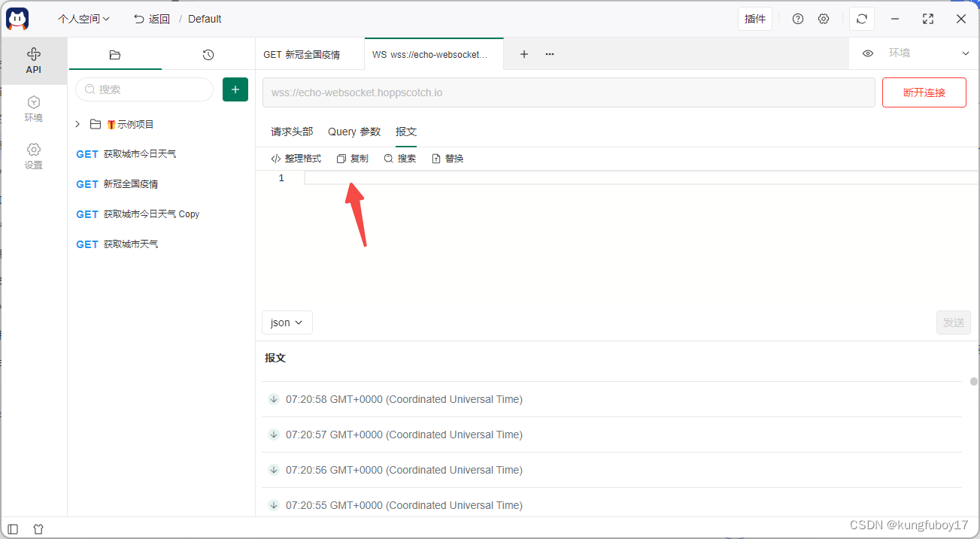Viewport: 980px width, 539px height.
Task: Open the API section in sidebar
Action: (33, 61)
